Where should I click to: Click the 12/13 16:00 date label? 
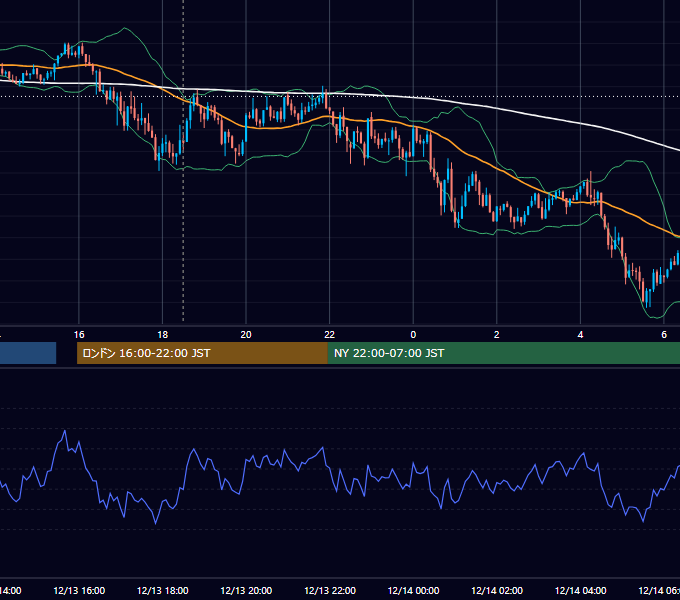point(79,590)
